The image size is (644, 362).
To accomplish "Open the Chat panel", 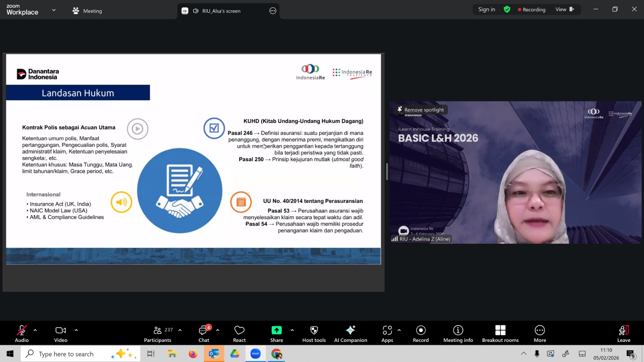I will [x=204, y=333].
